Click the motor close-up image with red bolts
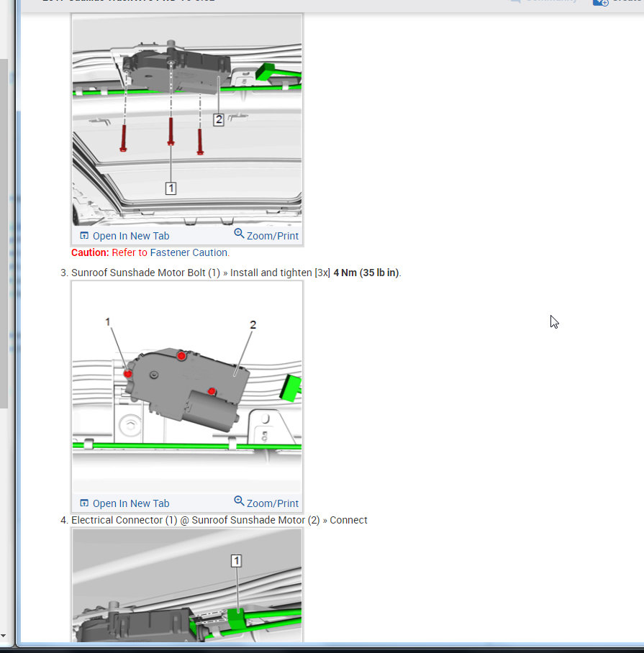644x653 pixels. point(187,388)
